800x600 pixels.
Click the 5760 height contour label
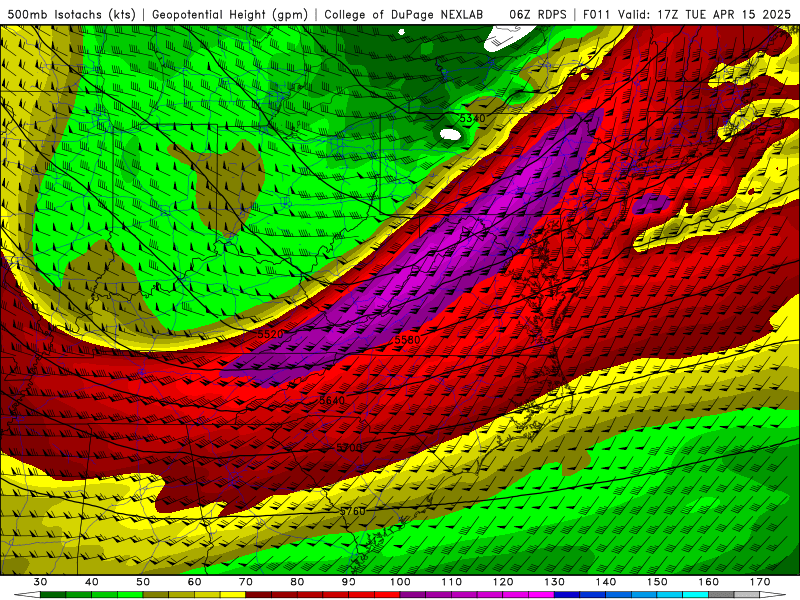[353, 511]
